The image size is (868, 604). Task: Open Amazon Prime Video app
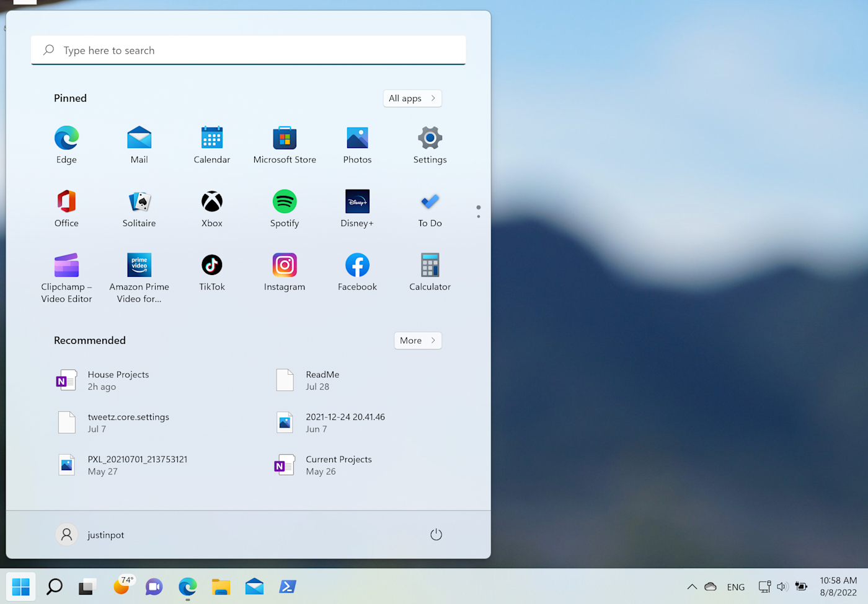[139, 278]
